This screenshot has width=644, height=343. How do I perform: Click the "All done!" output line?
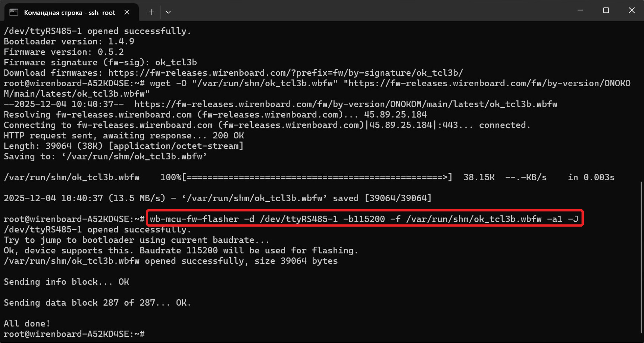pyautogui.click(x=27, y=324)
